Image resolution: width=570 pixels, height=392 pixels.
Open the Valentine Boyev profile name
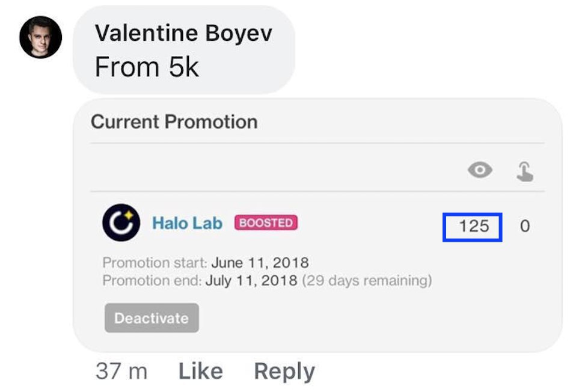(x=183, y=33)
